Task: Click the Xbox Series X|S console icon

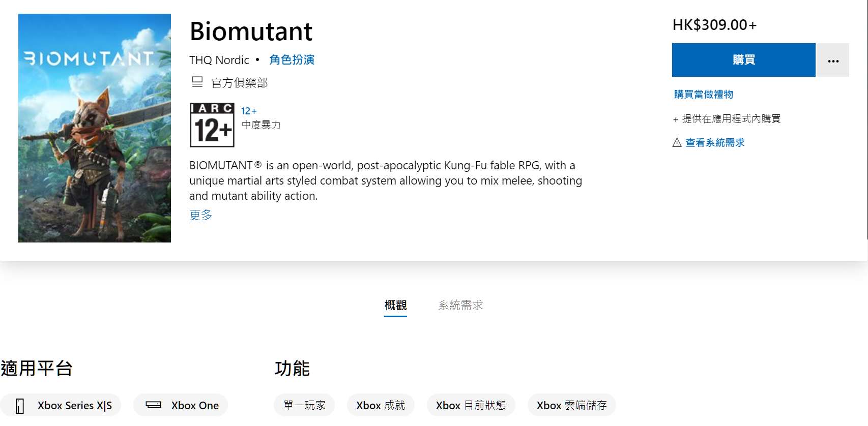Action: point(20,406)
